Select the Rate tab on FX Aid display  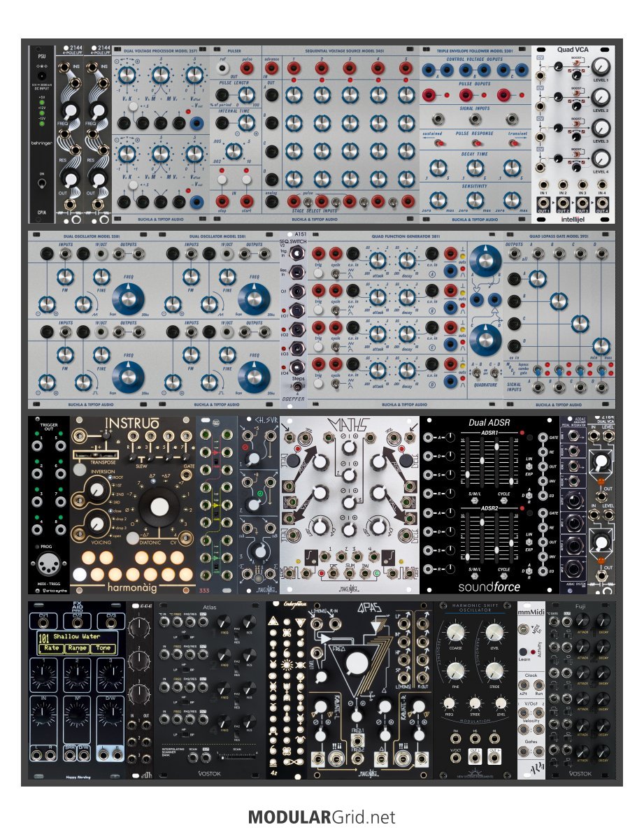(x=52, y=648)
